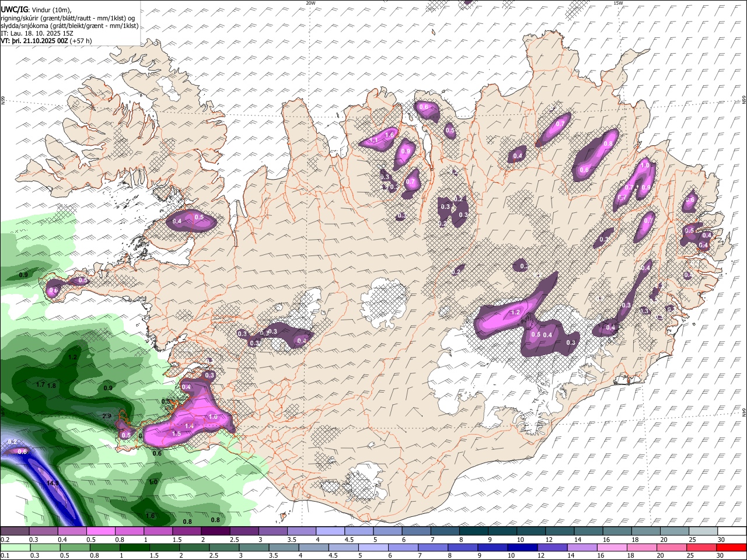Click the dusky purple 0.2 swatch in top legend row
Image resolution: width=747 pixels, height=560 pixels.
click(15, 531)
